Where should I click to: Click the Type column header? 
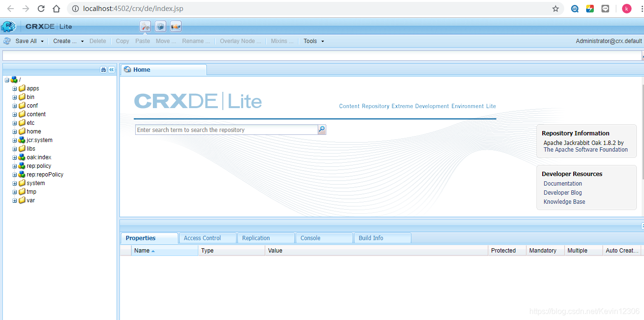232,251
